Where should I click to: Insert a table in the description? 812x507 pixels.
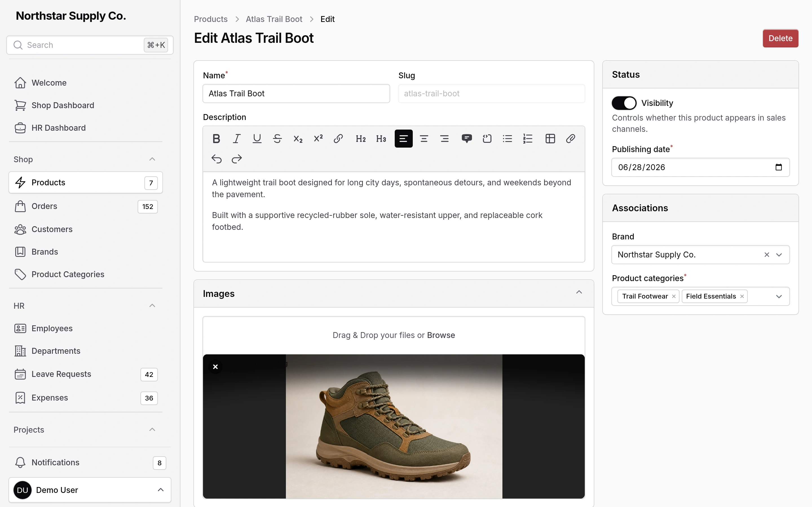pyautogui.click(x=550, y=139)
